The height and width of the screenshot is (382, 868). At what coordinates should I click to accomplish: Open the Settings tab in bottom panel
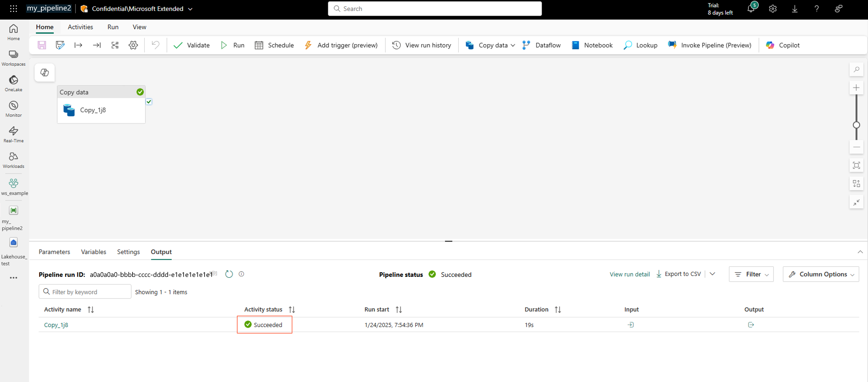pos(128,252)
